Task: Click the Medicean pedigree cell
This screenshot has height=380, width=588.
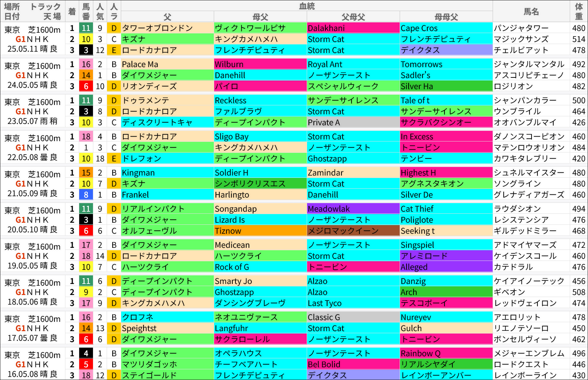Action: (x=260, y=245)
